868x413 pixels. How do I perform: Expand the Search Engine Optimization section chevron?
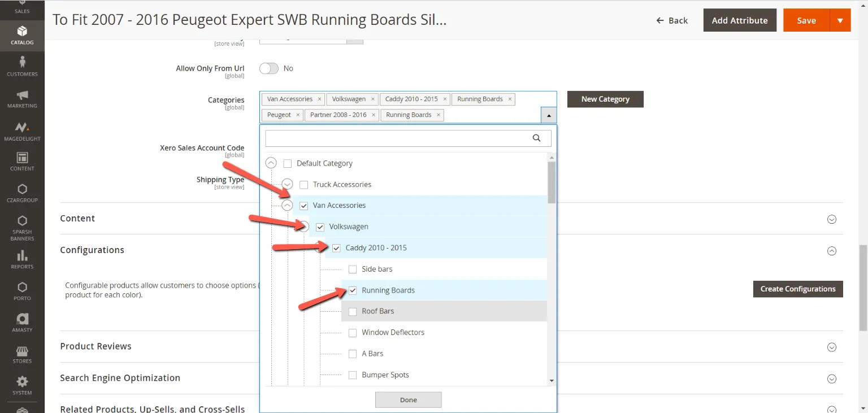click(x=832, y=379)
